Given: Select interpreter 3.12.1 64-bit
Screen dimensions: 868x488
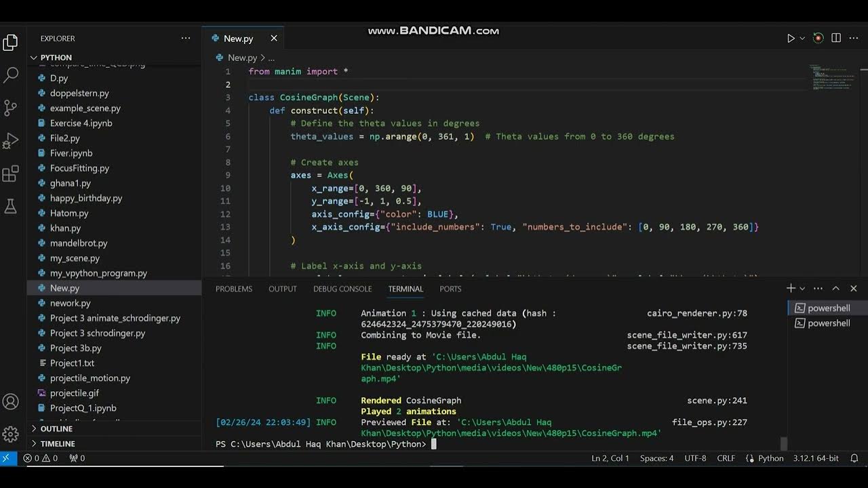Looking at the screenshot, I should [816, 458].
